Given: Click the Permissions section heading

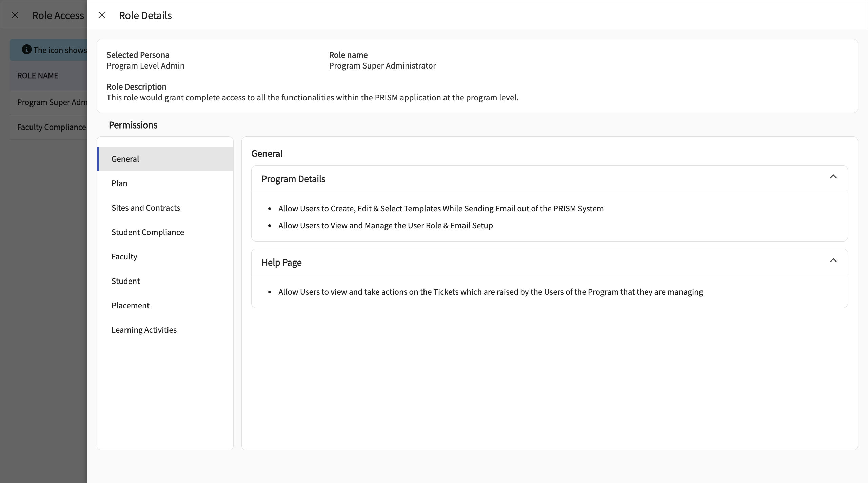Looking at the screenshot, I should click(133, 125).
